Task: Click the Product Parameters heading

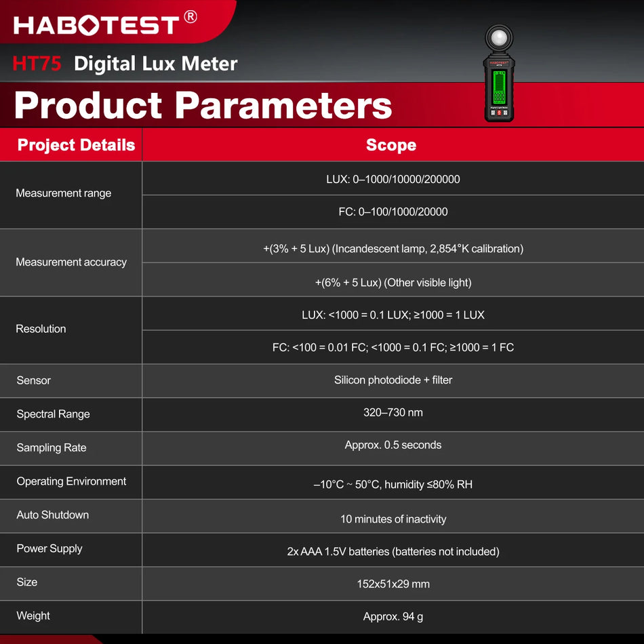Action: click(x=203, y=105)
